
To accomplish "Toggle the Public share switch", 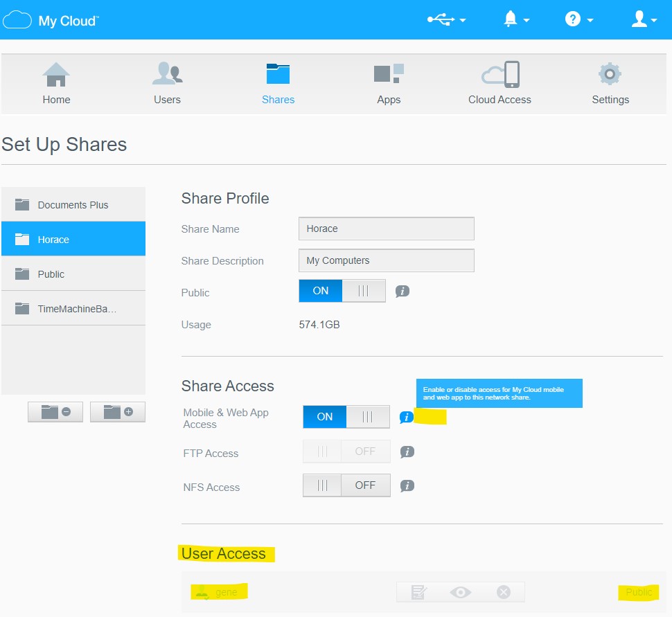I will tap(342, 291).
